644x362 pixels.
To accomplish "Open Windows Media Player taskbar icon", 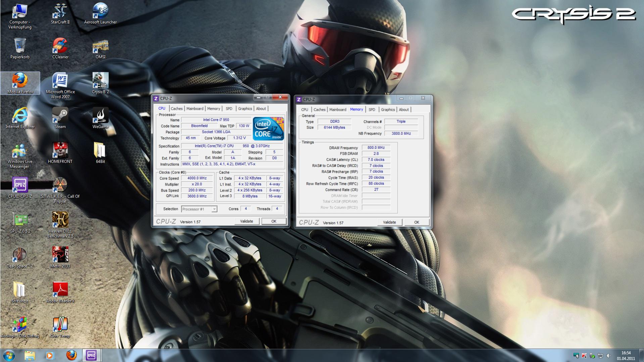I will coord(50,355).
